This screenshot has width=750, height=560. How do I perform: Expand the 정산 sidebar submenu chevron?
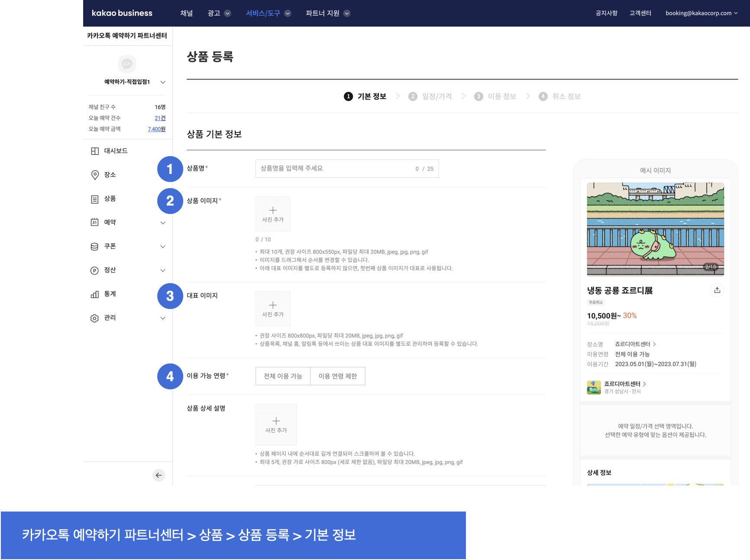tap(163, 270)
